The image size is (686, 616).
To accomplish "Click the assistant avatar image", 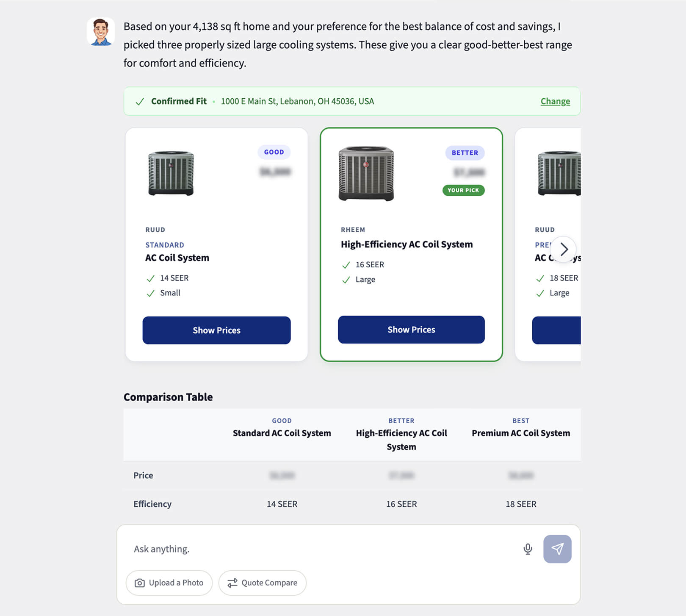I will 101,32.
